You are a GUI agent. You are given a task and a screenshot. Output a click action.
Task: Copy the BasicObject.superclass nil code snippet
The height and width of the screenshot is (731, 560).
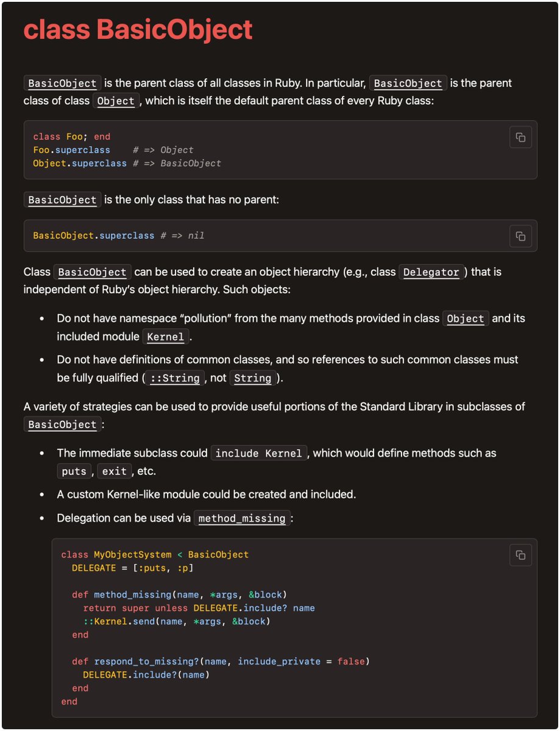click(520, 236)
